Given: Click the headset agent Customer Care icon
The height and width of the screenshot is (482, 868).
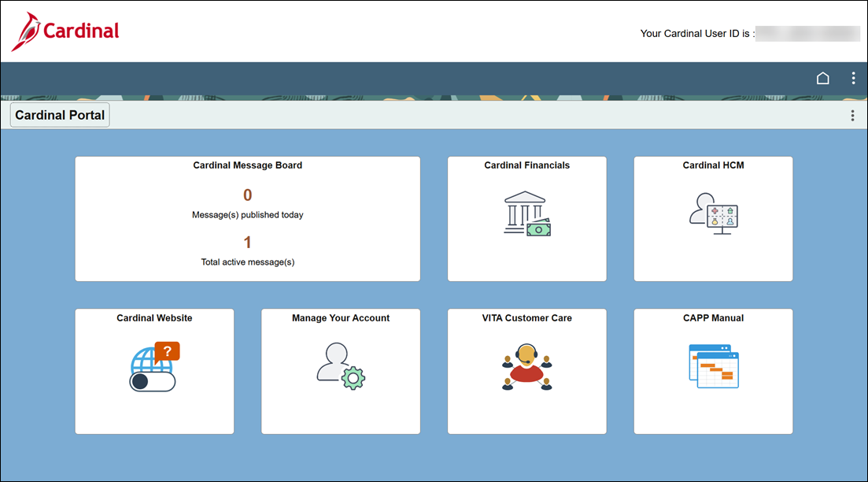Looking at the screenshot, I should click(x=527, y=367).
